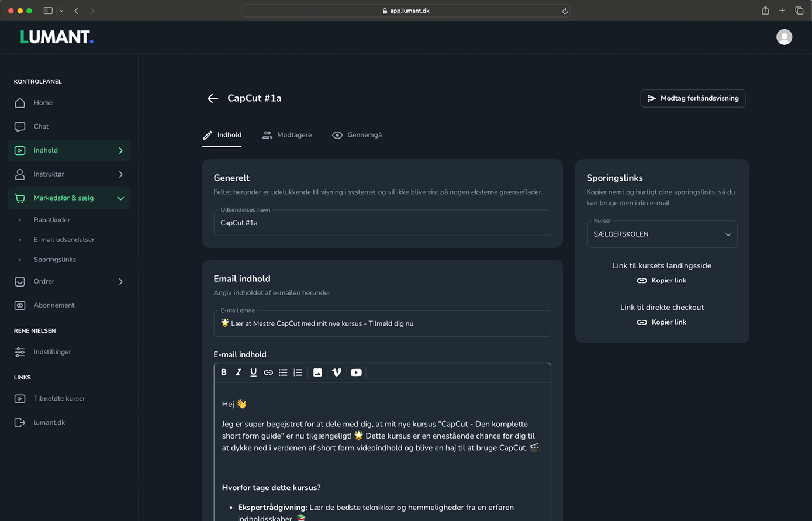
Task: Edit the E-mail emne subject field
Action: pyautogui.click(x=382, y=323)
